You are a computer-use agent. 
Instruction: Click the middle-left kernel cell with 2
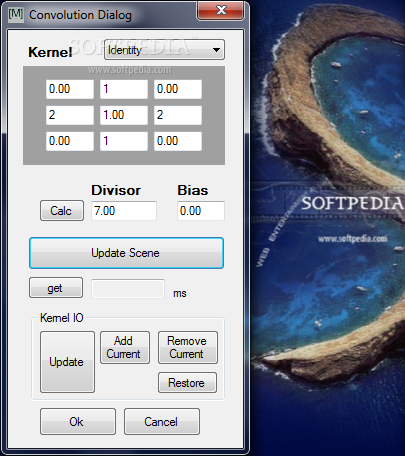tap(70, 115)
